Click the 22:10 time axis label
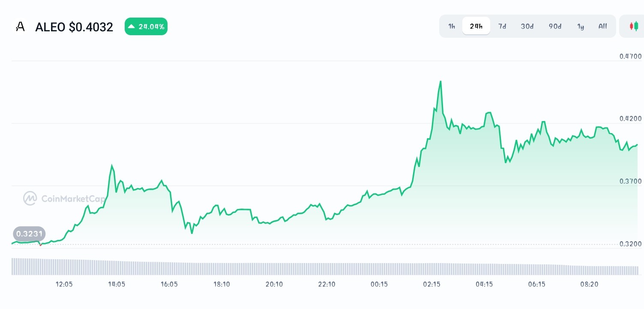This screenshot has height=309, width=644. point(326,284)
